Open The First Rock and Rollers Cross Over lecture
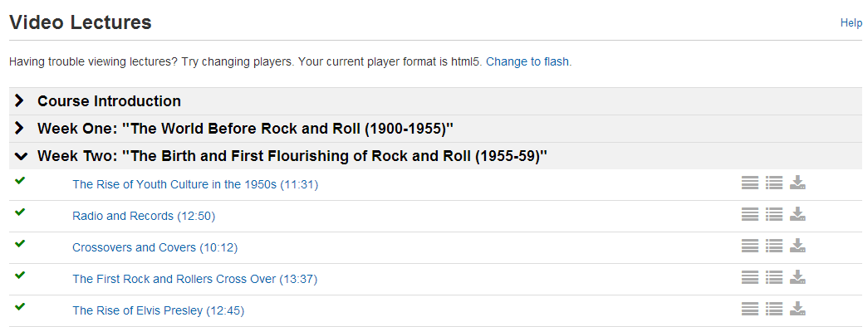Screen dimensions: 868x327 [195, 280]
